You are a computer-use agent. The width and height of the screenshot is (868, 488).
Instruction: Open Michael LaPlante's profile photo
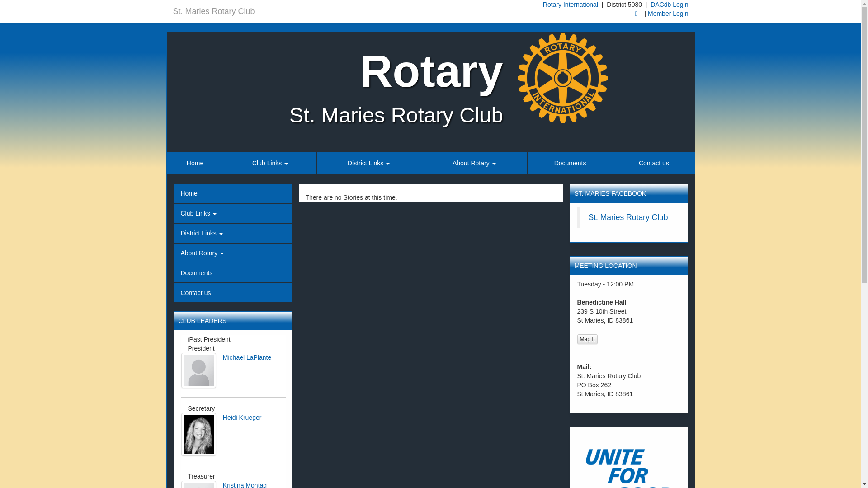pyautogui.click(x=198, y=371)
